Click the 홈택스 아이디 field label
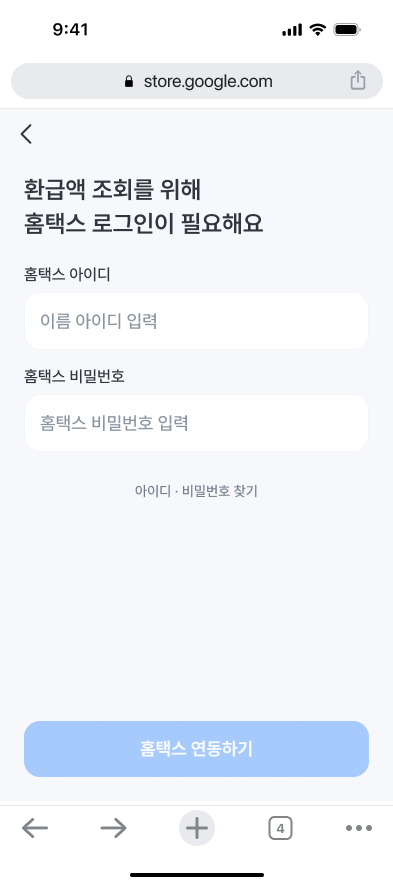393x884 pixels. [67, 275]
